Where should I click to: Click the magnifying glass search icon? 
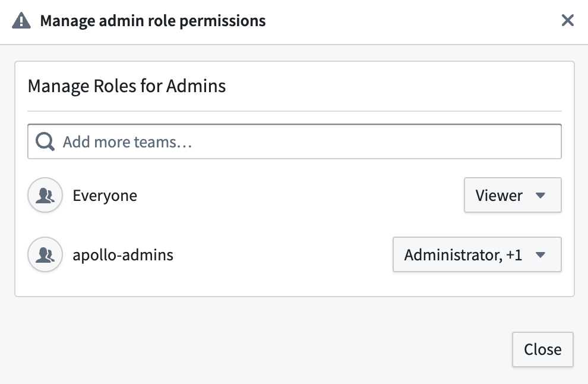pos(45,141)
